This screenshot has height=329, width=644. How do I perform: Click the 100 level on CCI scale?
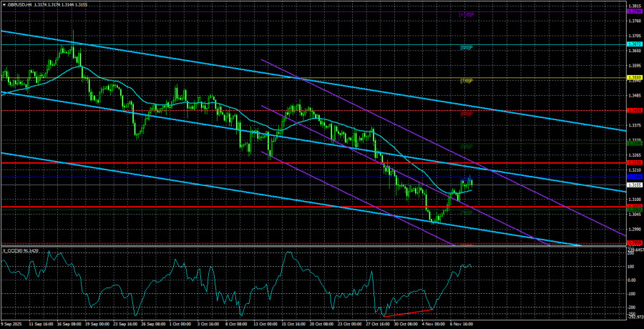click(632, 267)
